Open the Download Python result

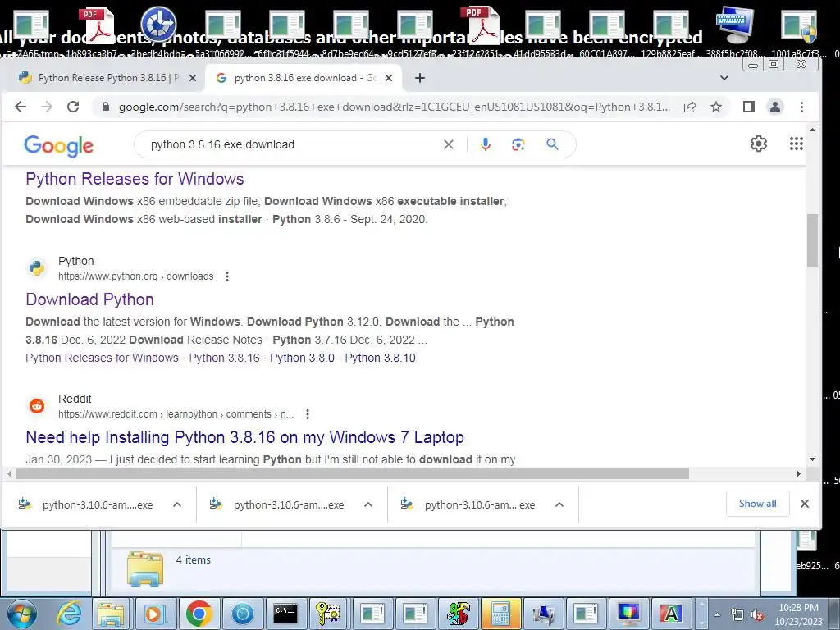(90, 299)
